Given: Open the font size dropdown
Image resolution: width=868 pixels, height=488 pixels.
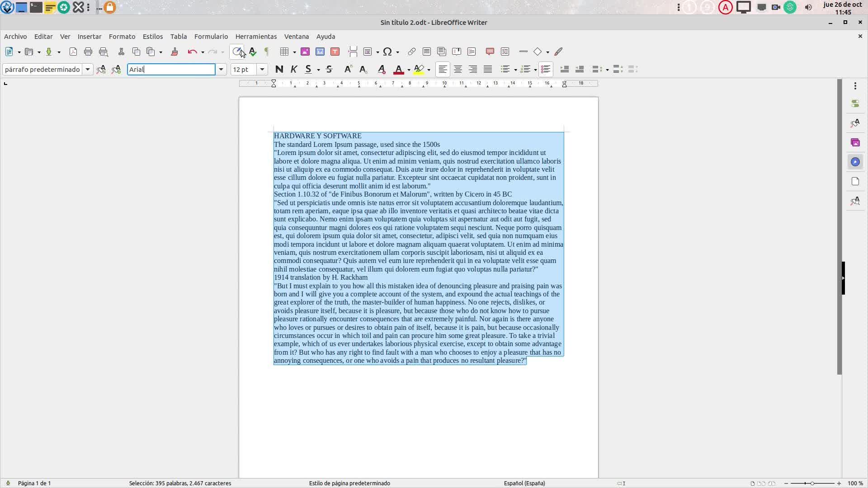Looking at the screenshot, I should pos(262,70).
